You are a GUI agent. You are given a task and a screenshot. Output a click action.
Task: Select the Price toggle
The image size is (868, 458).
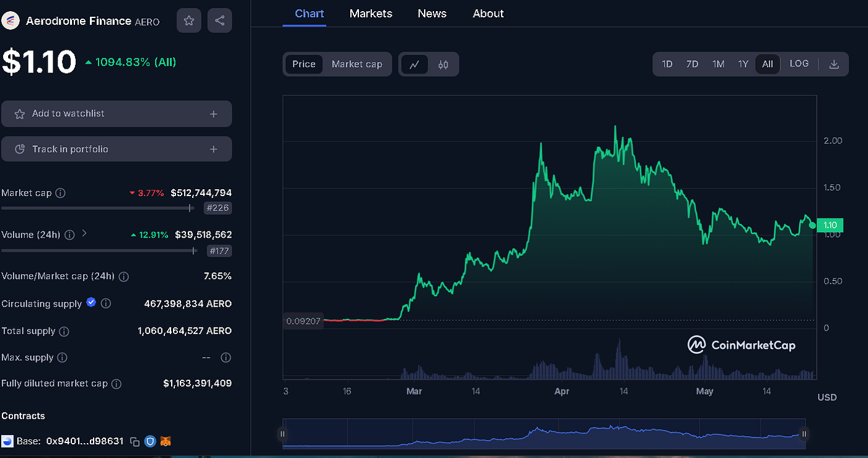[304, 64]
